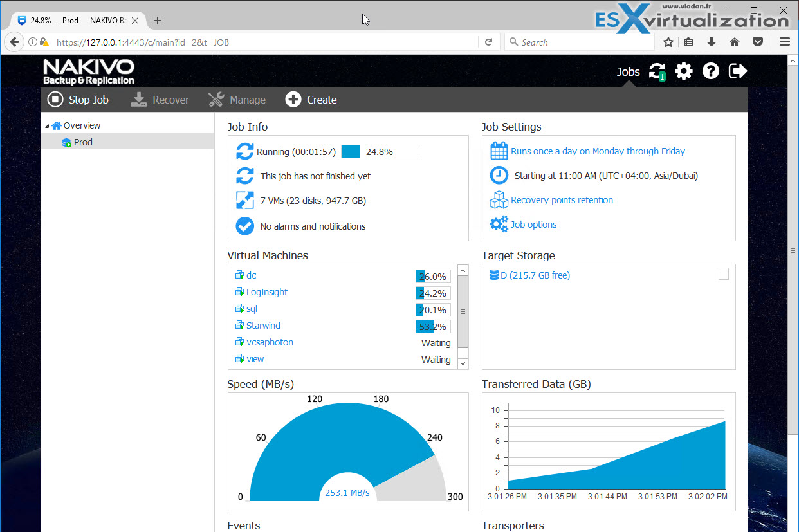Click the Speed gauge chart
The image size is (799, 532).
point(347,452)
